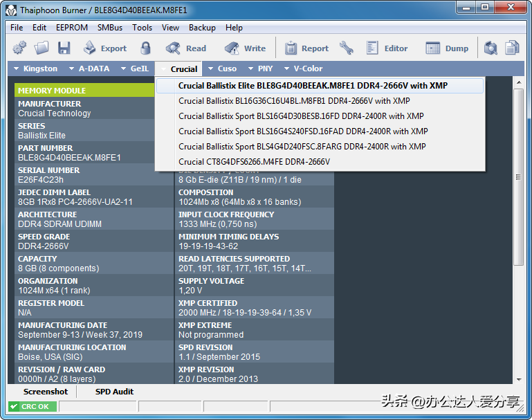Click SPD revision 1.1 / September 2015
Image resolution: width=532 pixels, height=420 pixels.
point(219,357)
